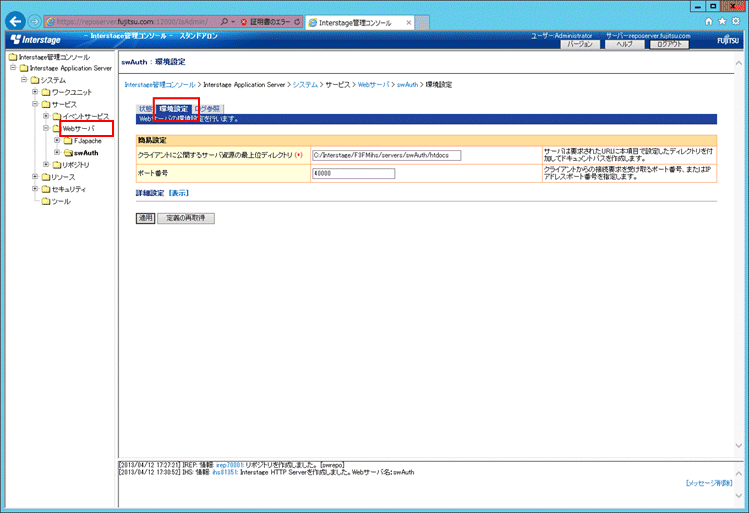This screenshot has width=749, height=513.
Task: Click the browser back arrow button
Action: pyautogui.click(x=16, y=21)
